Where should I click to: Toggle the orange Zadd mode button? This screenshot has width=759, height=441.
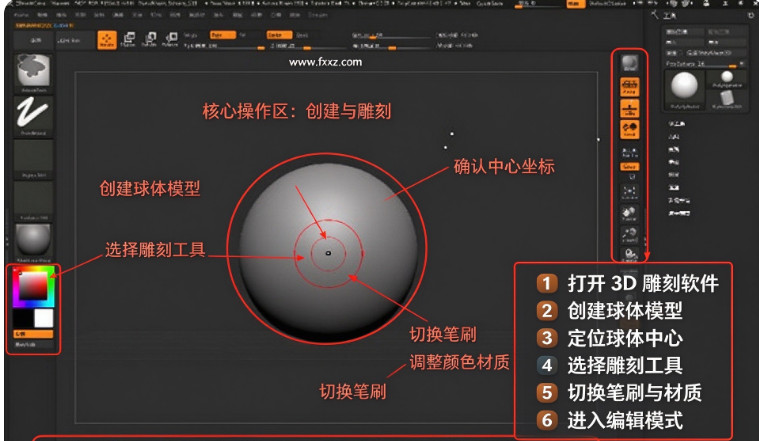coord(279,35)
